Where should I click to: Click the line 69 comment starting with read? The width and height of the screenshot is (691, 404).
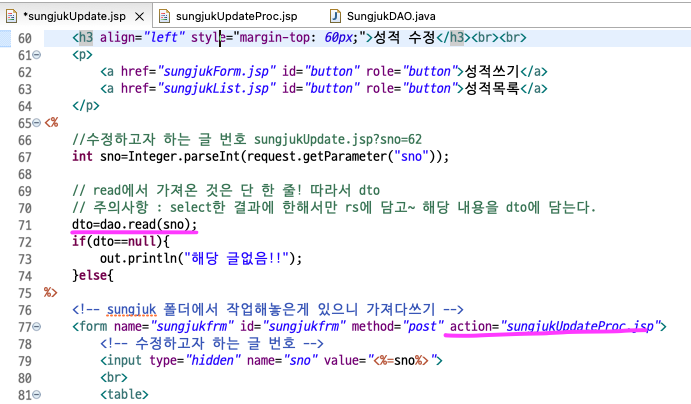coord(226,190)
